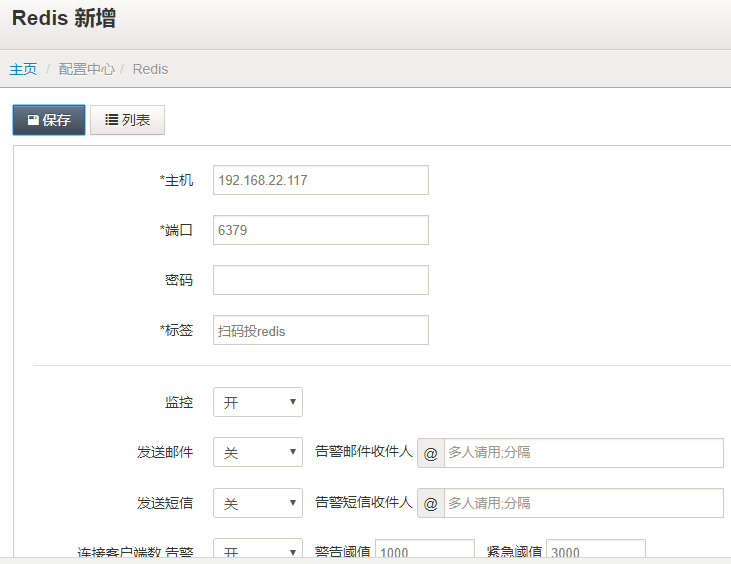This screenshot has width=731, height=564.
Task: Click the 发送短信 label
Action: click(165, 503)
